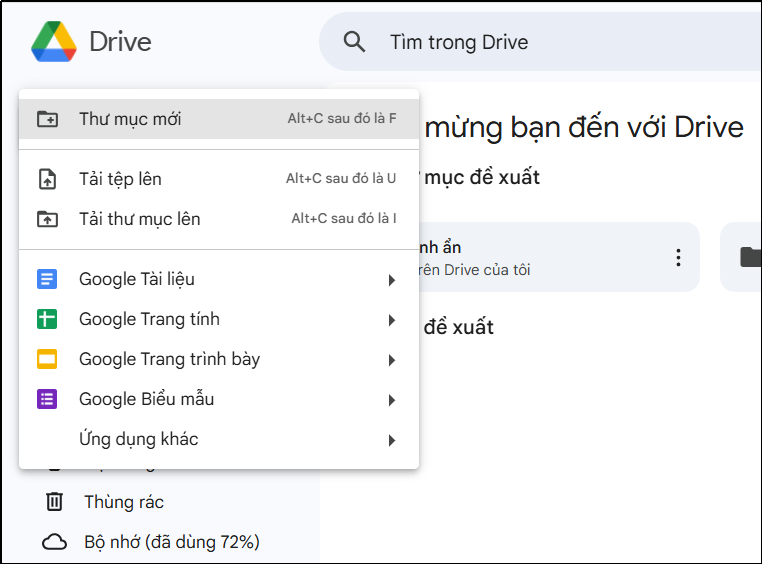Click the yellow Google Slides icon
The image size is (762, 564).
click(47, 359)
